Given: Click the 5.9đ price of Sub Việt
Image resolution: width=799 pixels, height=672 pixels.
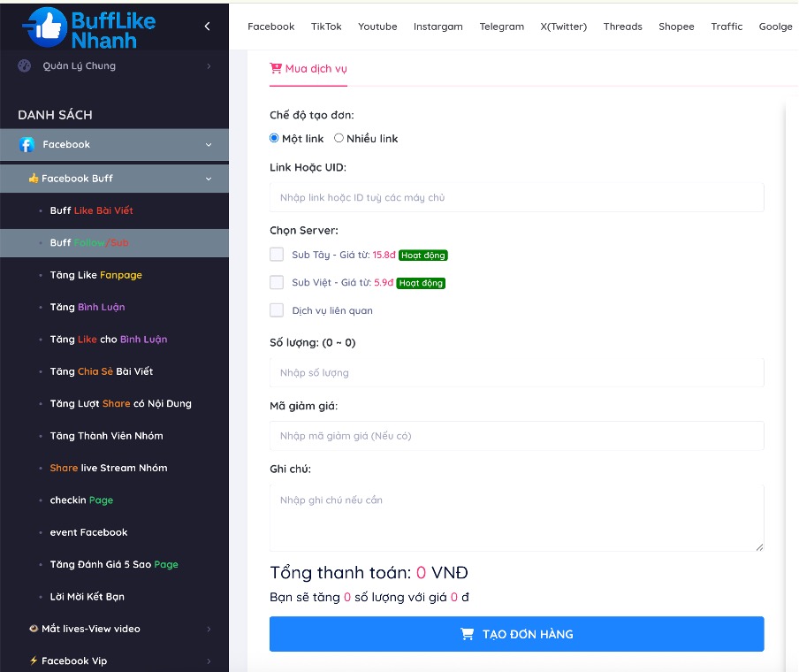Looking at the screenshot, I should tap(384, 282).
